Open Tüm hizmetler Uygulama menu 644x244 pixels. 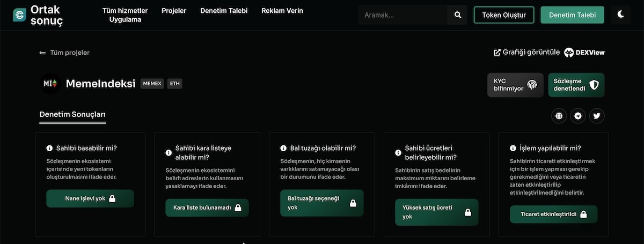[125, 15]
